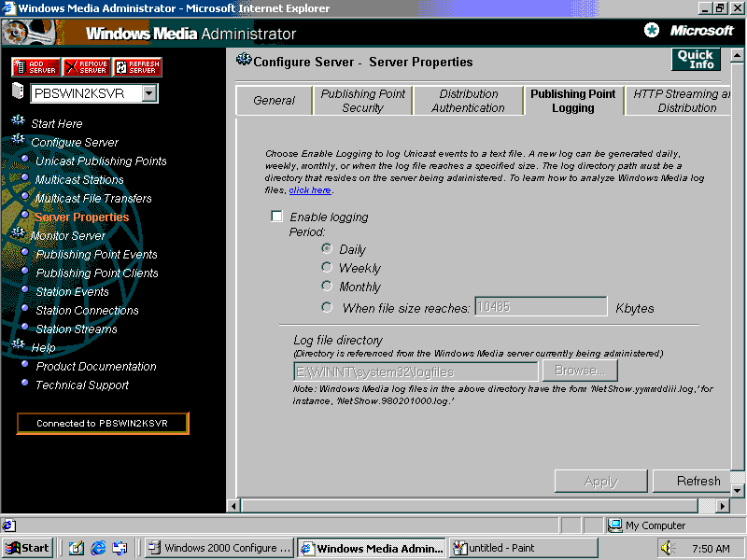747x560 pixels.
Task: Click the file size Kbytes input field
Action: click(541, 307)
